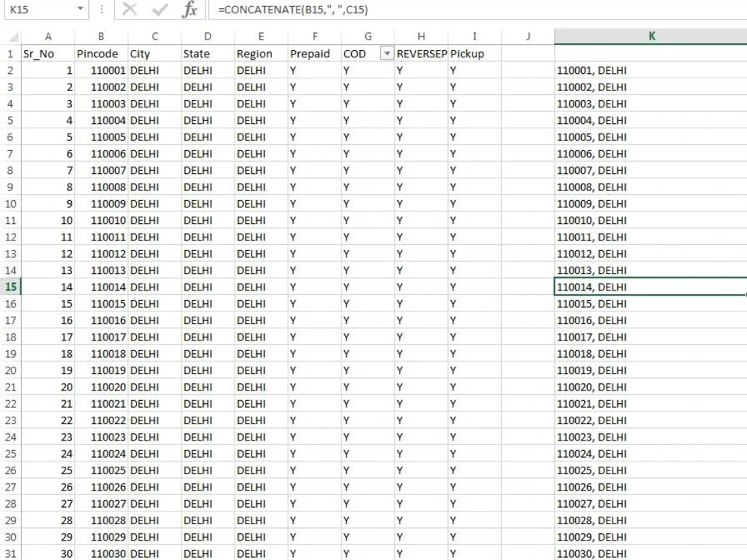
Task: Click cell K2 showing 110001, DELHI
Action: (x=651, y=70)
